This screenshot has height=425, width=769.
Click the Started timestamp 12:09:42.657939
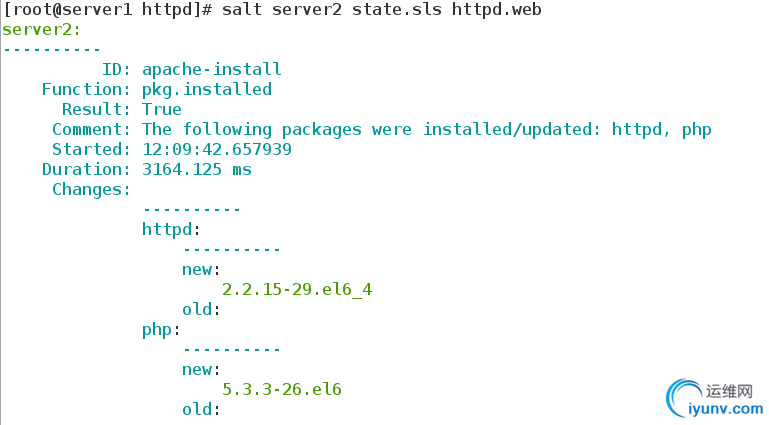217,149
